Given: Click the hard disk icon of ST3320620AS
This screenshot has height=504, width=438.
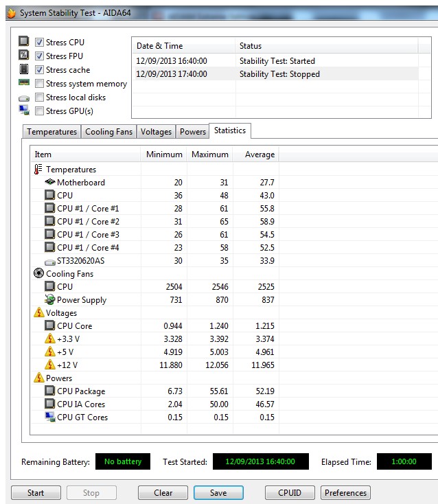Looking at the screenshot, I should 50,262.
